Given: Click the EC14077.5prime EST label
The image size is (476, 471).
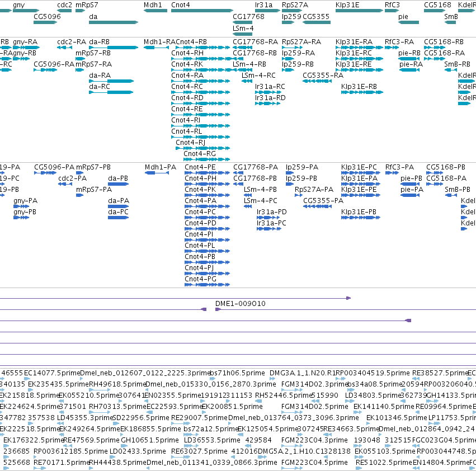Looking at the screenshot, I should pos(52,373).
